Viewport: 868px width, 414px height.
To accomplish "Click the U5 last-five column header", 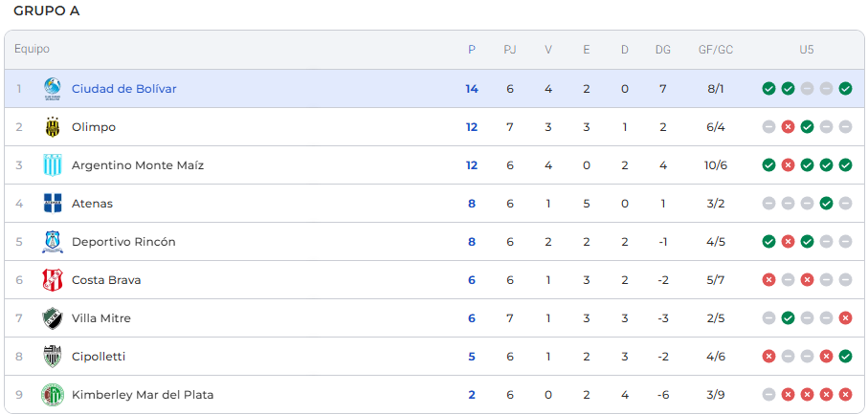I will click(807, 50).
